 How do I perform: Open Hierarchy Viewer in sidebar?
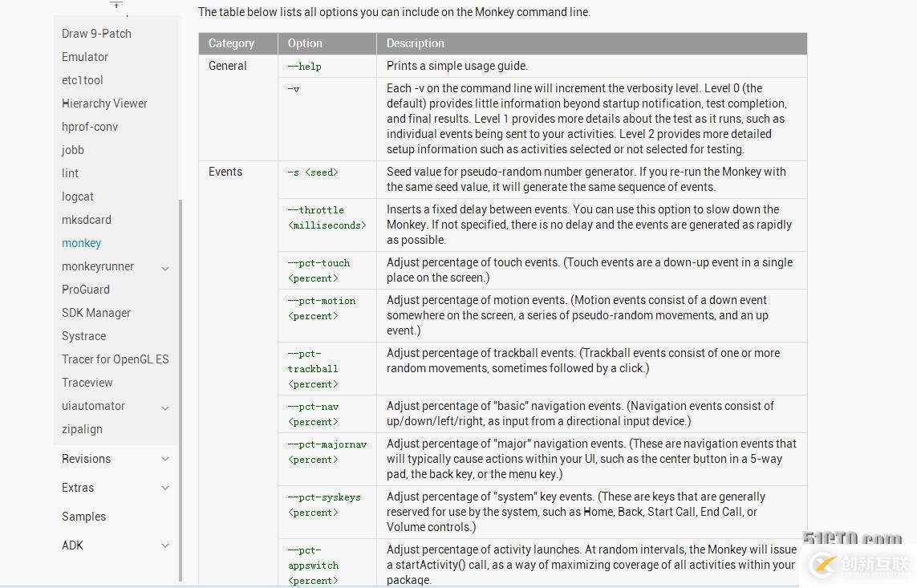pyautogui.click(x=104, y=103)
